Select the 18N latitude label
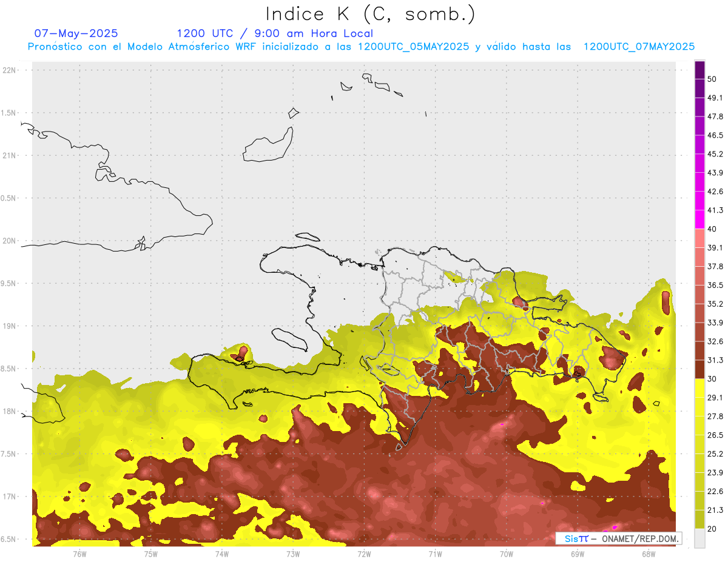Viewport: 728px width, 562px height. 10,411
